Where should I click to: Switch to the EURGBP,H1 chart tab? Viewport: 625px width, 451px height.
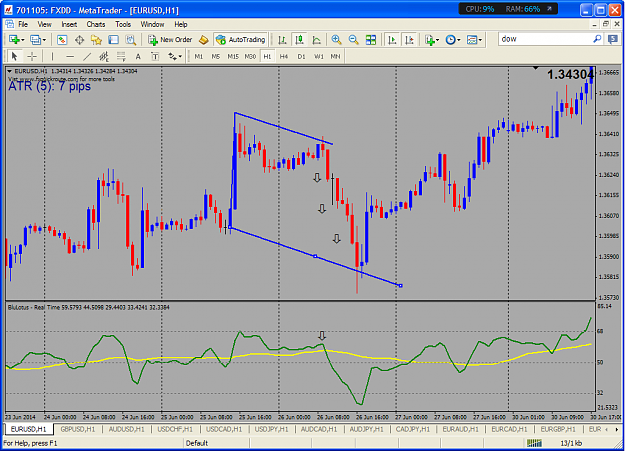coord(558,429)
